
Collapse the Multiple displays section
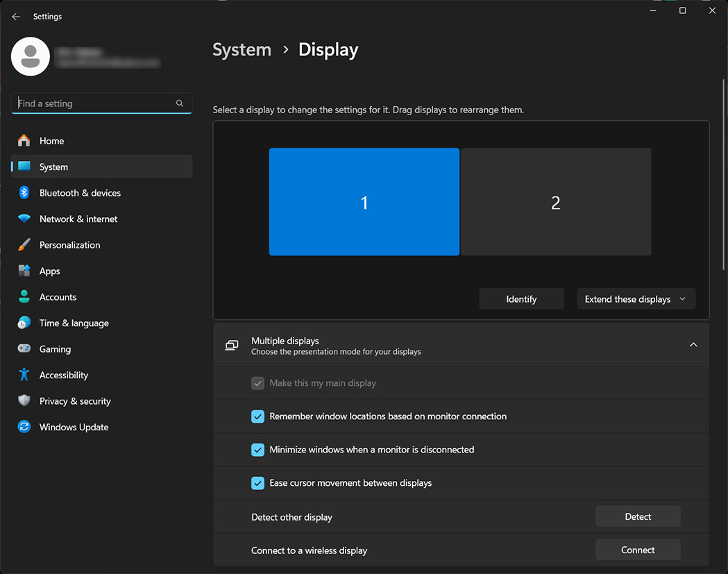(x=693, y=345)
